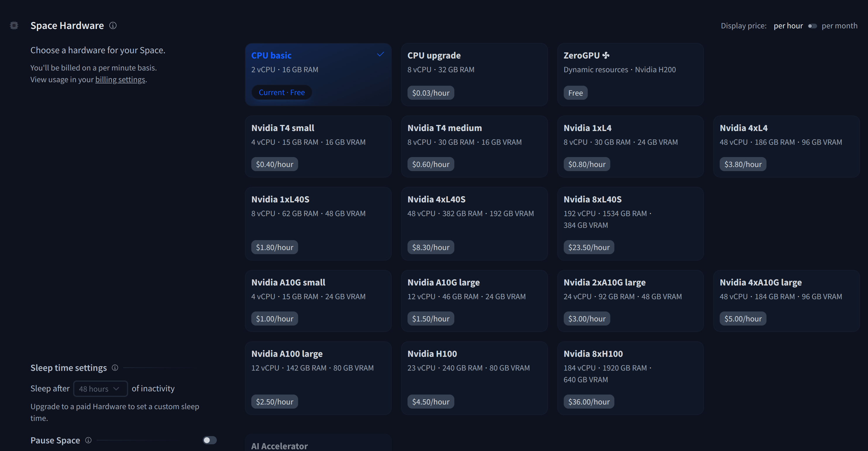This screenshot has width=868, height=451.
Task: Choose the Nvidia 8xH100 hardware card
Action: [x=630, y=377]
